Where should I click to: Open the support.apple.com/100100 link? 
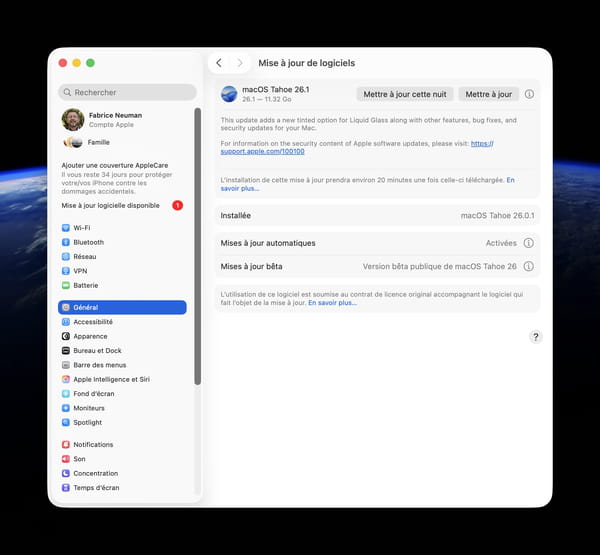248,151
